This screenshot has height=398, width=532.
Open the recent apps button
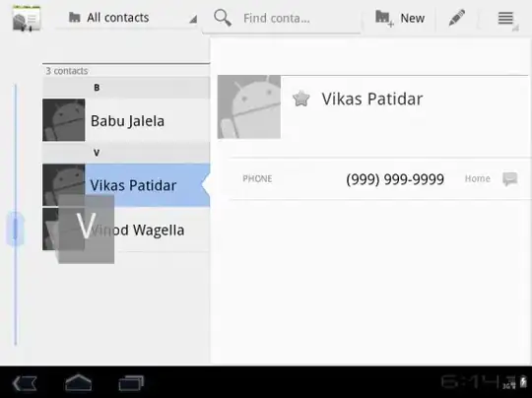tap(131, 383)
